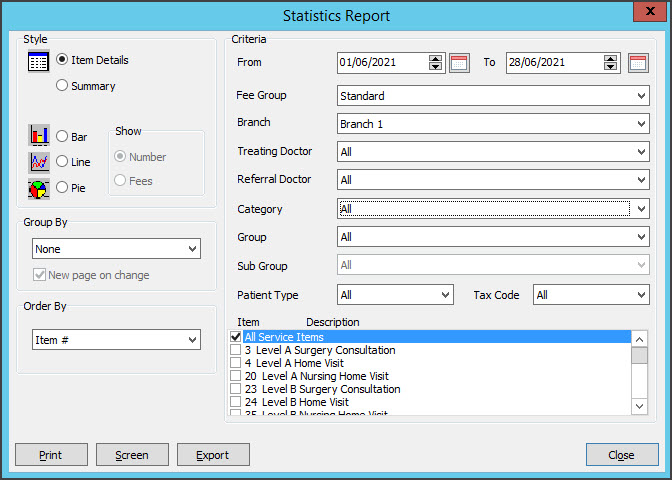
Task: Click the Pie chart icon
Action: [x=39, y=187]
